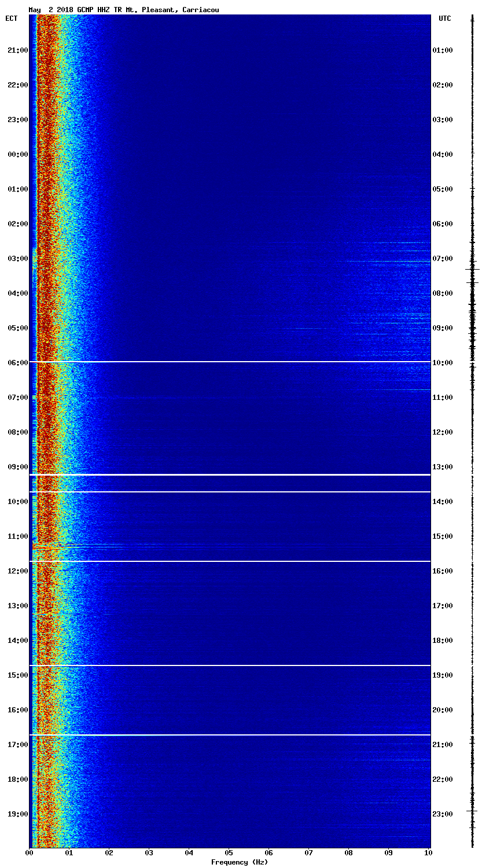The width and height of the screenshot is (493, 868).
Task: Click 09:00 on the UTC time axis
Action: tap(443, 328)
